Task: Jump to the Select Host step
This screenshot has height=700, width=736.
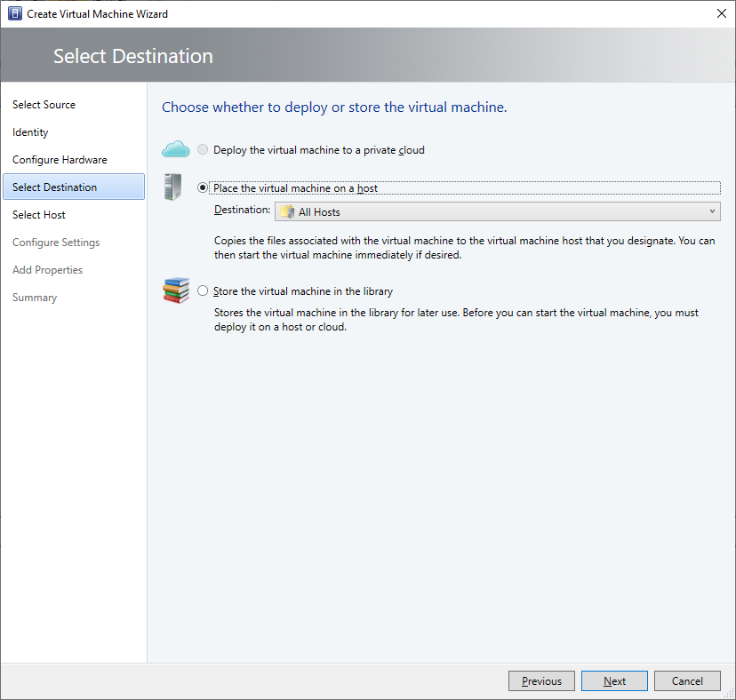Action: click(39, 215)
